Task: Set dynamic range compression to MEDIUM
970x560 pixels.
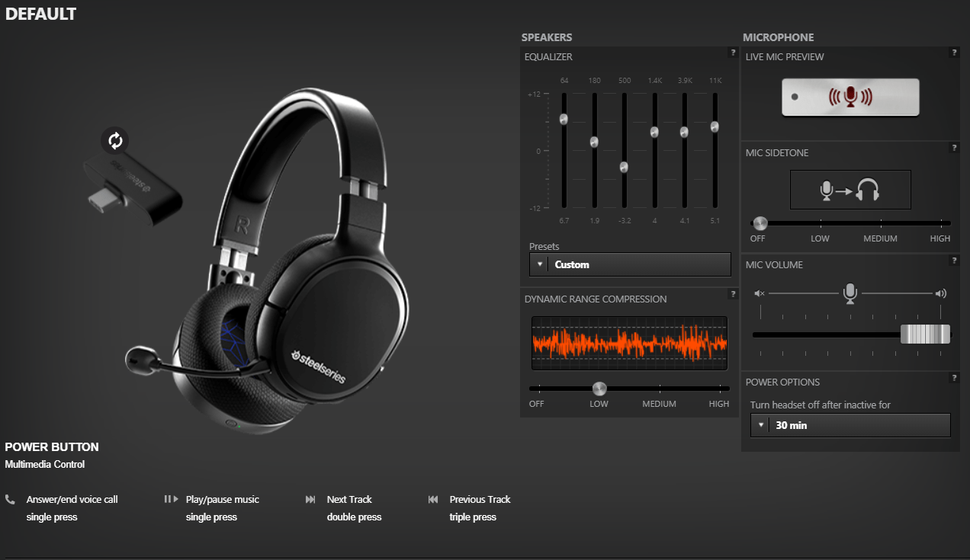Action: point(660,404)
